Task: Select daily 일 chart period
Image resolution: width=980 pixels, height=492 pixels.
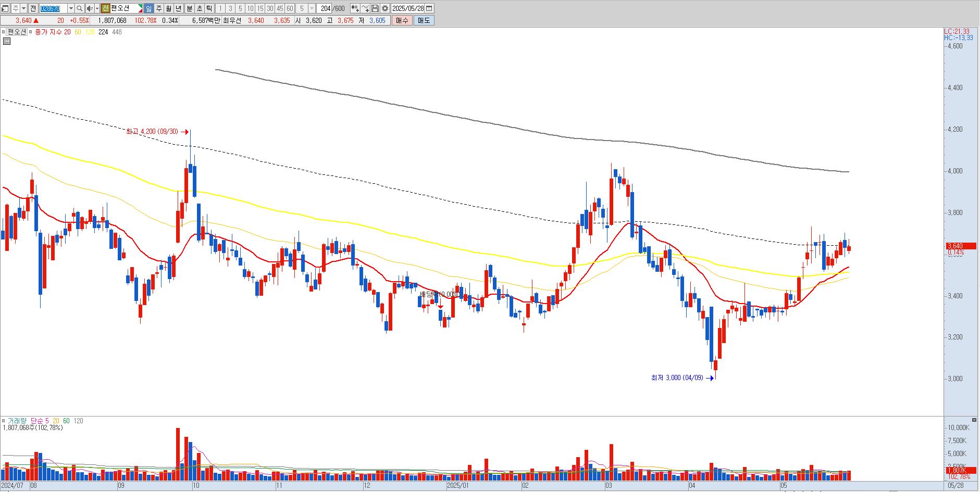Action: point(148,8)
